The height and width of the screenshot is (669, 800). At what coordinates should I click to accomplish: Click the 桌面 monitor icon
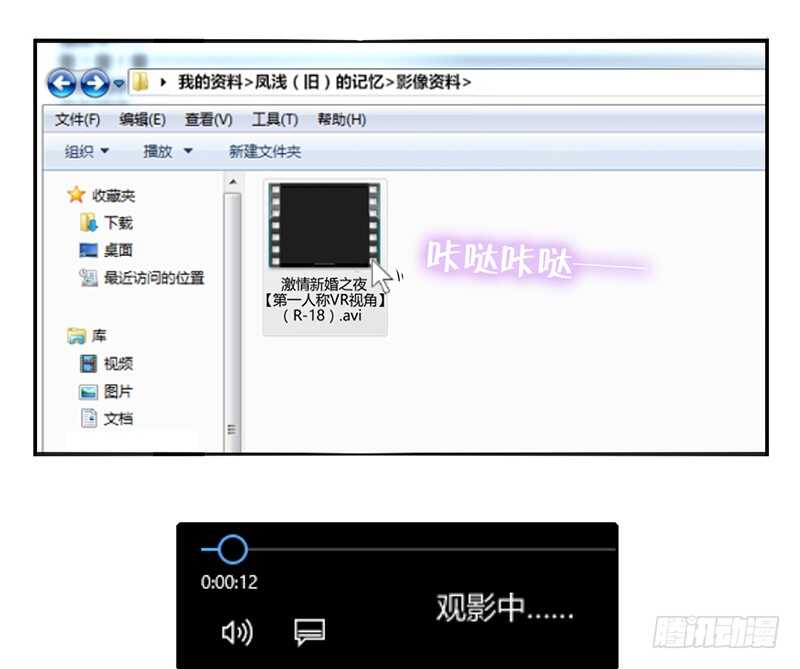click(88, 250)
